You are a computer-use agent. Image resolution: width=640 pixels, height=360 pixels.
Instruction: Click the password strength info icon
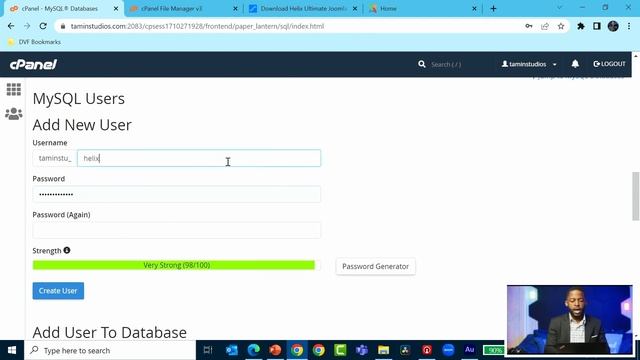pyautogui.click(x=67, y=250)
